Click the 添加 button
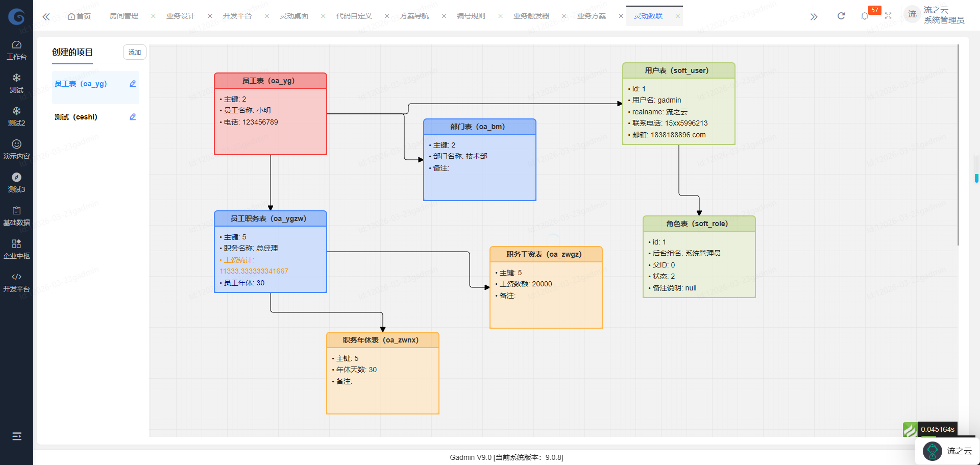This screenshot has width=980, height=465. [x=135, y=53]
